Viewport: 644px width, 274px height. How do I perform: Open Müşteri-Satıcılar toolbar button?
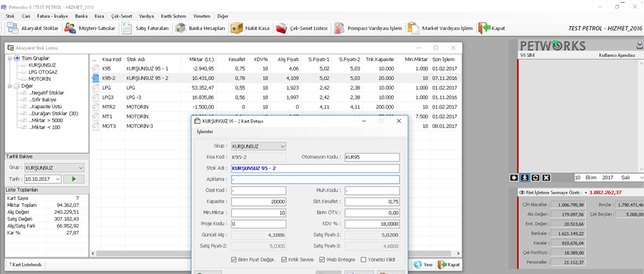91,28
